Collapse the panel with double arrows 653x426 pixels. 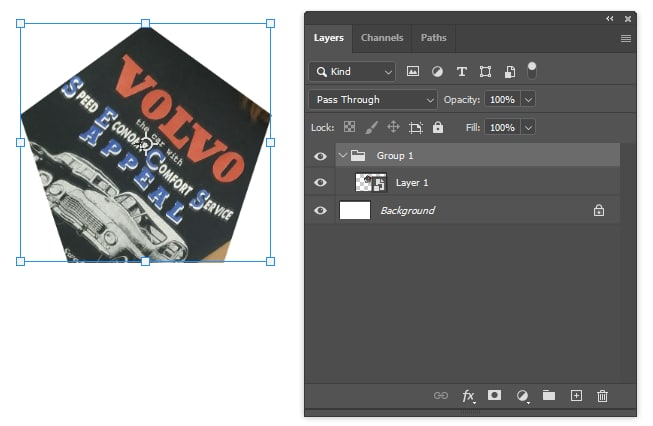610,19
